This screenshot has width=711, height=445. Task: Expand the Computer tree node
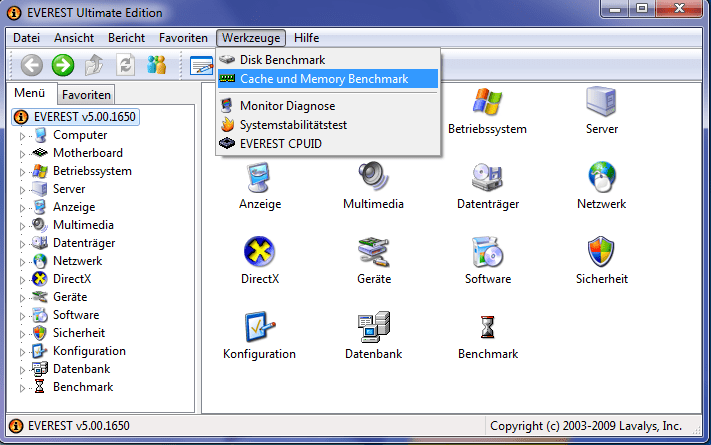pyautogui.click(x=22, y=136)
